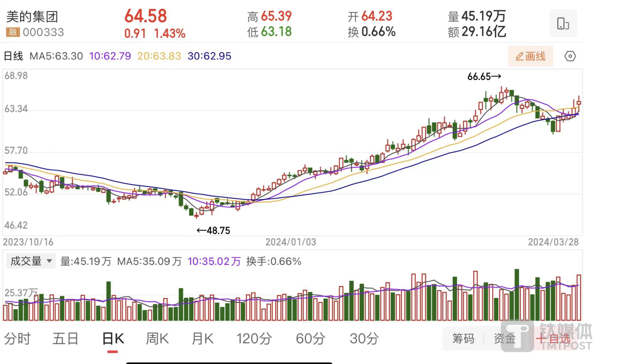This screenshot has height=364, width=618.
Task: Switch to 五日 five-day tab
Action: [x=65, y=339]
